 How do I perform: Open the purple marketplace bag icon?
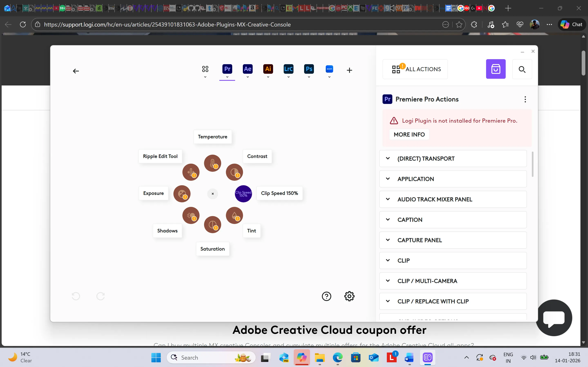tap(496, 69)
